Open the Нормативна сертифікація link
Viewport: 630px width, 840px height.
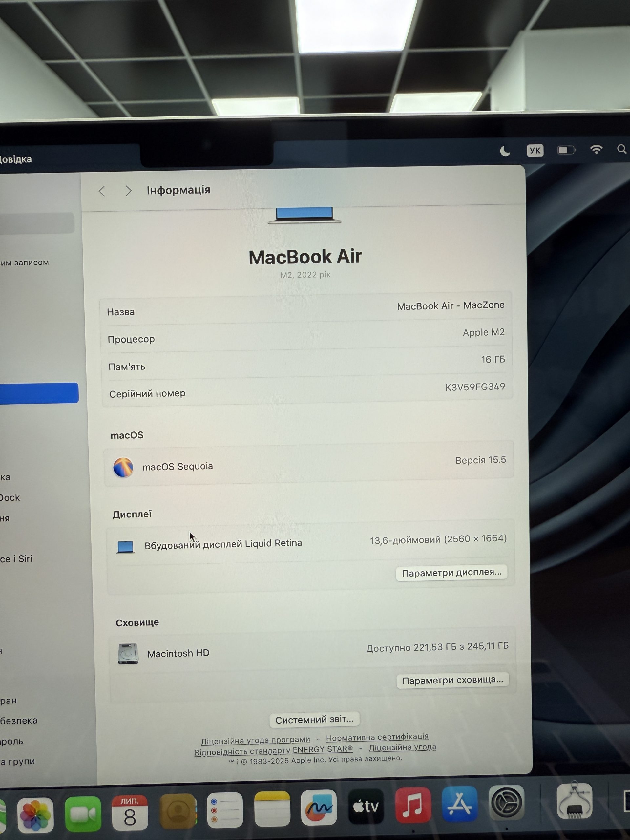377,737
